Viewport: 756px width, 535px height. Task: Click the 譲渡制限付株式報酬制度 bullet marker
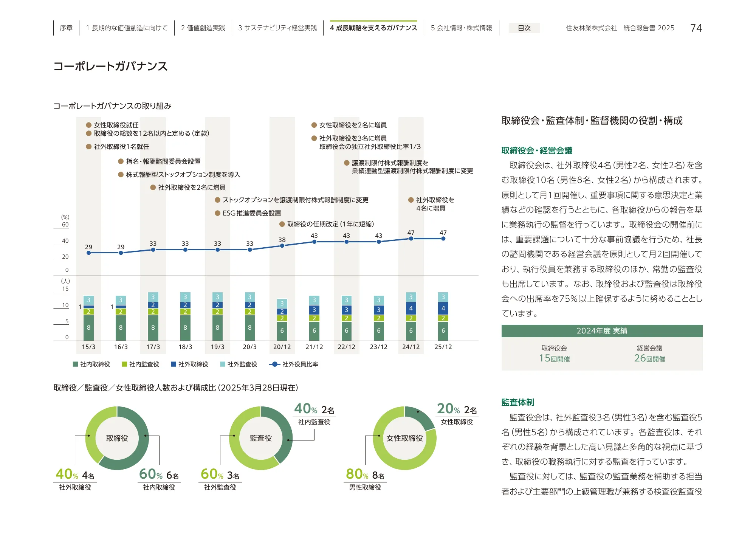[x=347, y=163]
